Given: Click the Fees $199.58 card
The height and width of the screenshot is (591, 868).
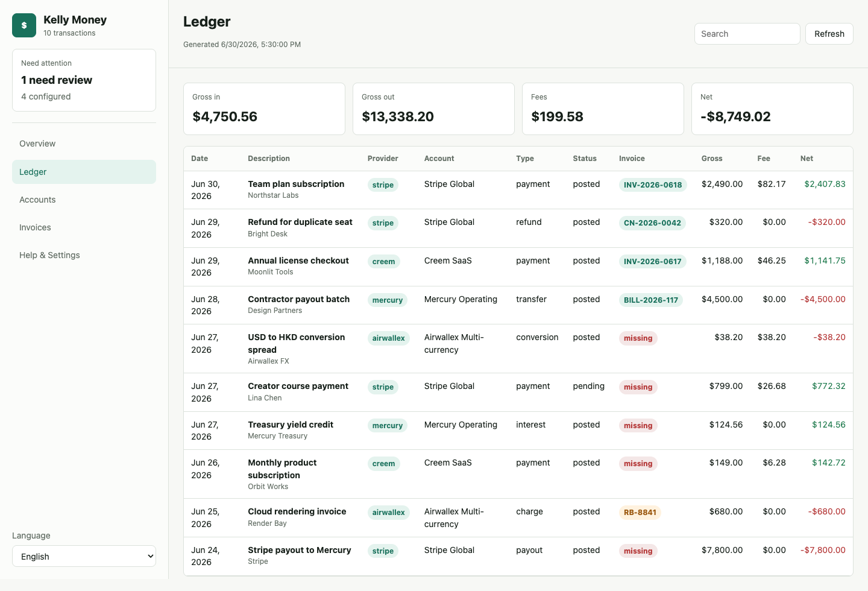Looking at the screenshot, I should pyautogui.click(x=603, y=109).
